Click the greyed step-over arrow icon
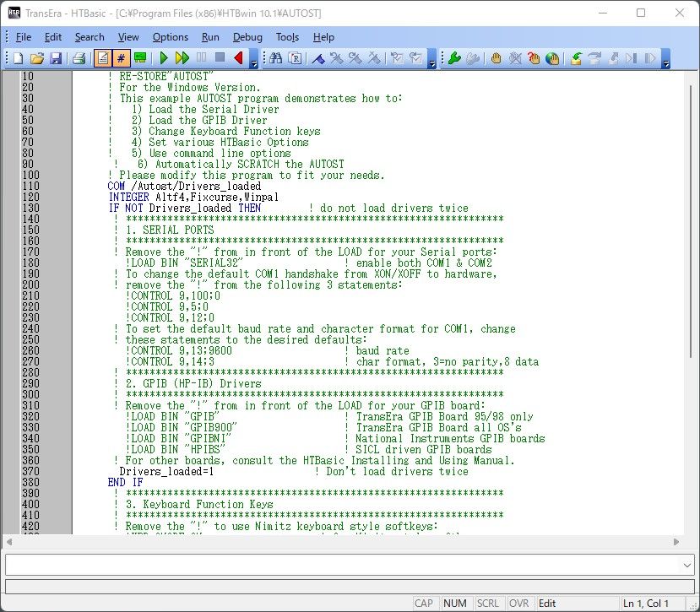 tap(594, 58)
